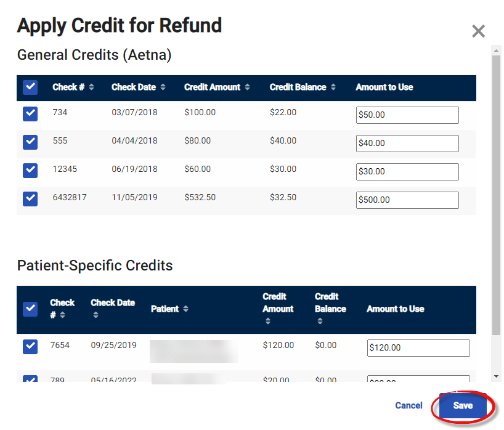Close the Apply Credit for Refund dialog

[x=478, y=31]
